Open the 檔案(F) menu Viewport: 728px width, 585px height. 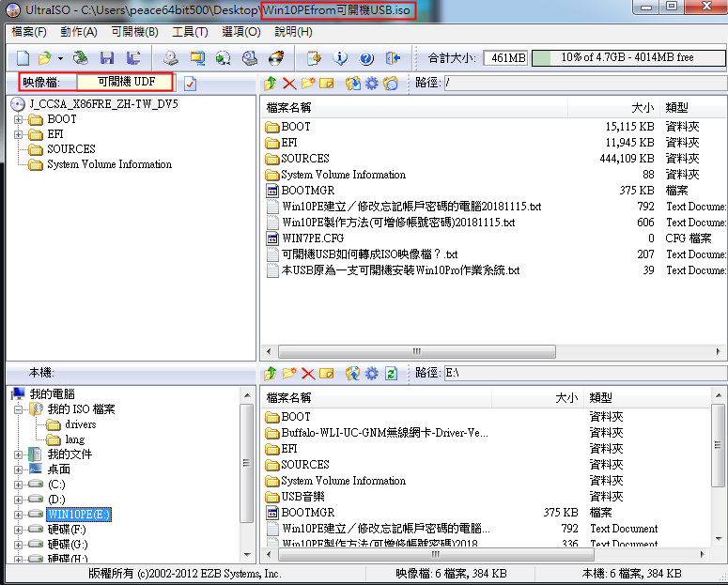click(x=29, y=32)
